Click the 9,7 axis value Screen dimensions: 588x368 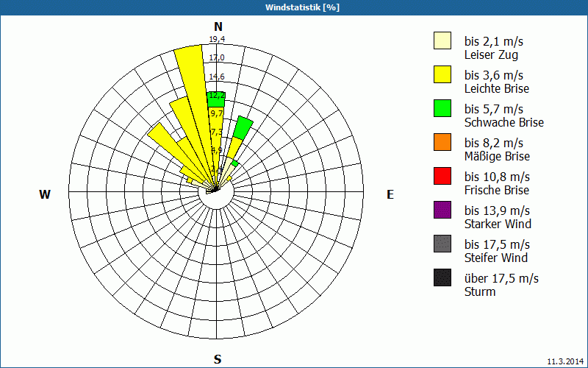pyautogui.click(x=217, y=113)
